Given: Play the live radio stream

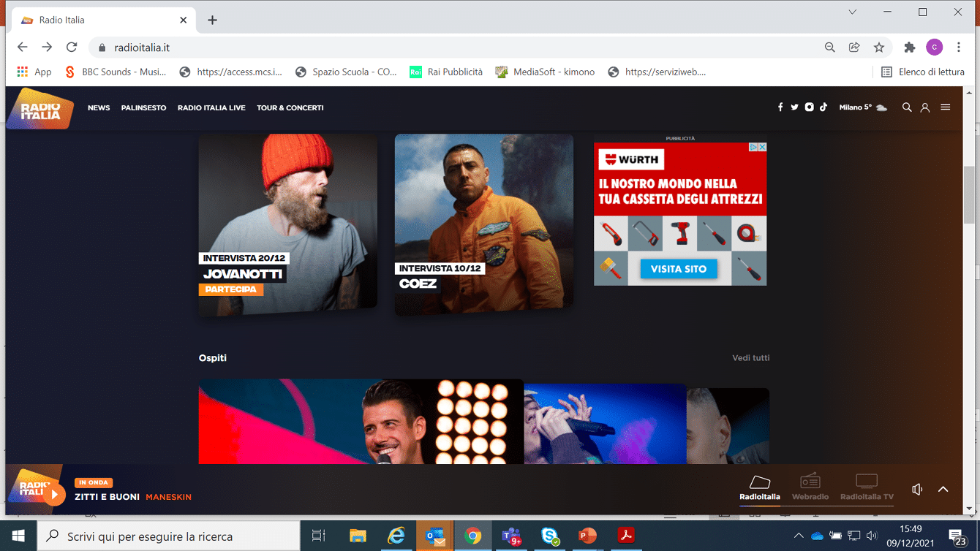Looking at the screenshot, I should click(x=53, y=494).
